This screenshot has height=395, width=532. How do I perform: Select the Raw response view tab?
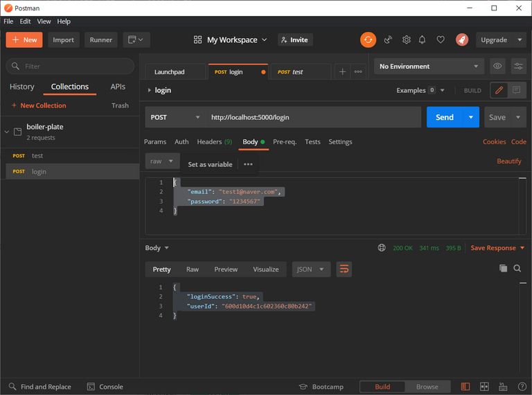[x=193, y=270]
